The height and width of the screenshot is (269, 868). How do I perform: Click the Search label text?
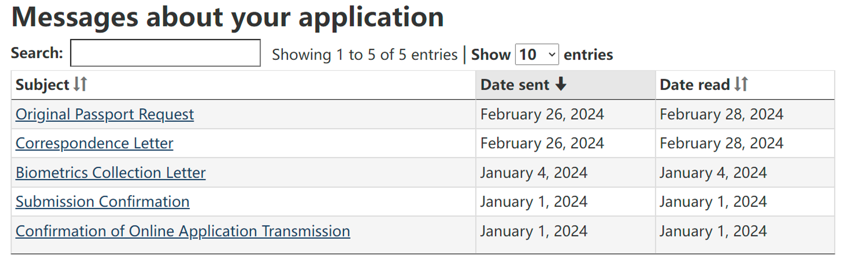37,53
